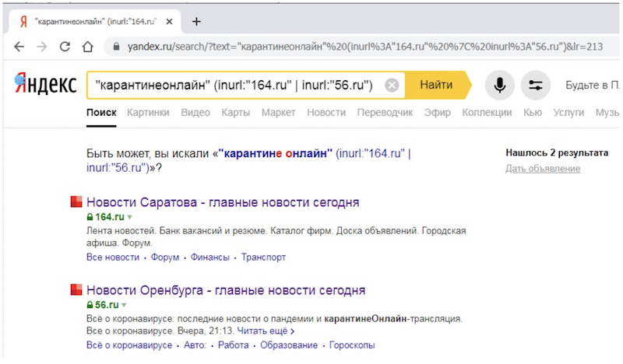Click the 164.ru favicon
Viewport: 623px width, 364px height.
[x=76, y=201]
